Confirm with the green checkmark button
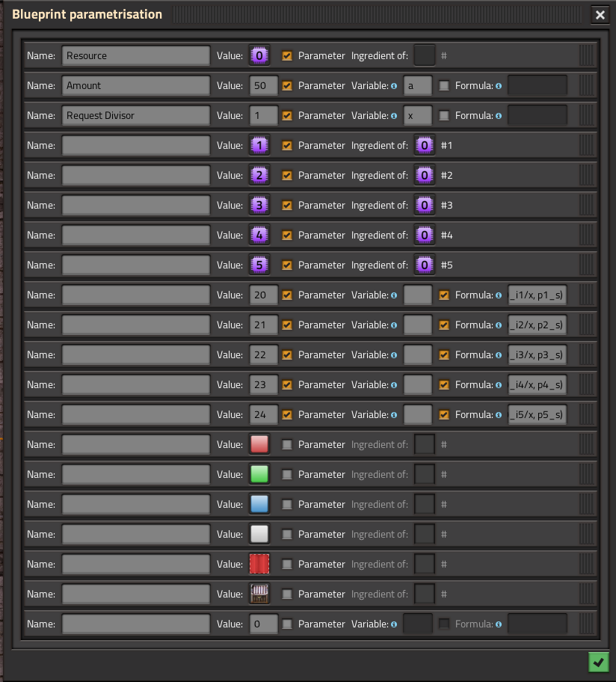 tap(598, 662)
